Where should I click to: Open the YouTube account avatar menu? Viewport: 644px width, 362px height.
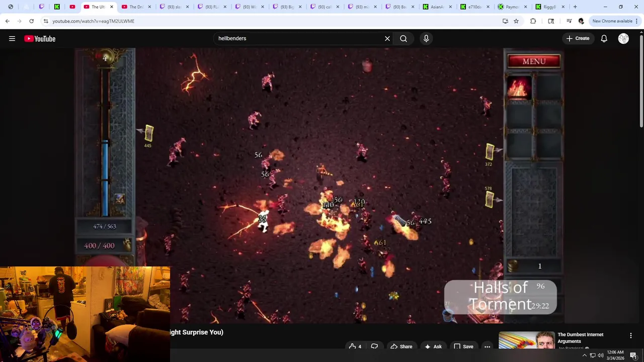(x=623, y=39)
